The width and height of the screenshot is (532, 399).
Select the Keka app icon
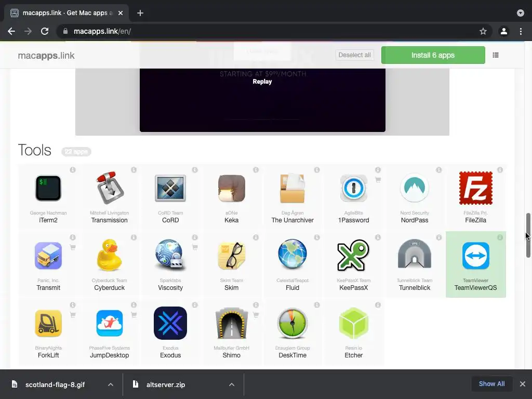pyautogui.click(x=231, y=188)
